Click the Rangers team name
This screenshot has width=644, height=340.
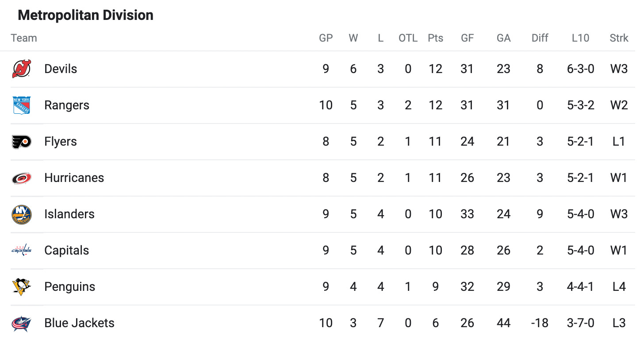click(x=67, y=105)
